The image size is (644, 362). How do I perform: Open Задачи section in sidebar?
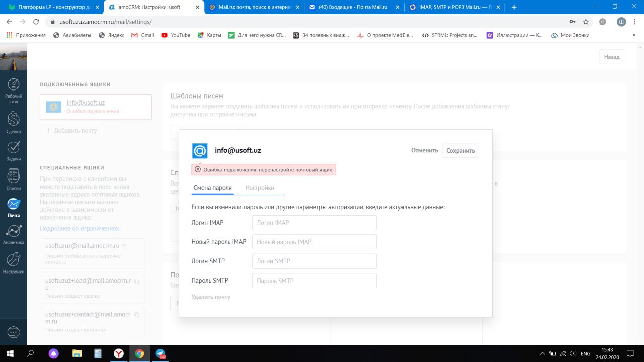(x=14, y=151)
